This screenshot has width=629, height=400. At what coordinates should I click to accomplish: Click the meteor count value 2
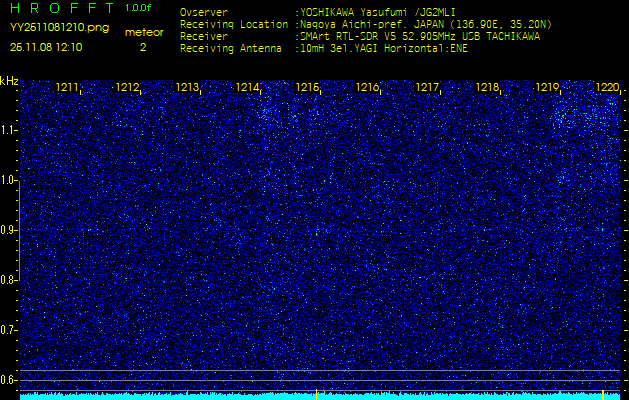click(x=143, y=47)
